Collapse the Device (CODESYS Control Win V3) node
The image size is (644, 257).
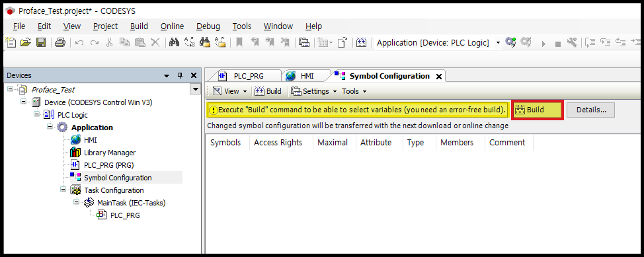tap(23, 102)
